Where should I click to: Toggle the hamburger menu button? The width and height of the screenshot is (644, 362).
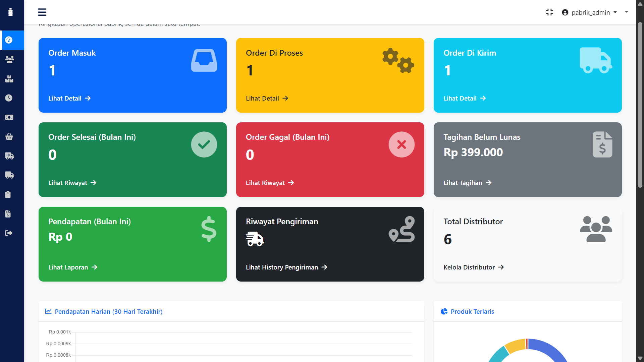[42, 12]
